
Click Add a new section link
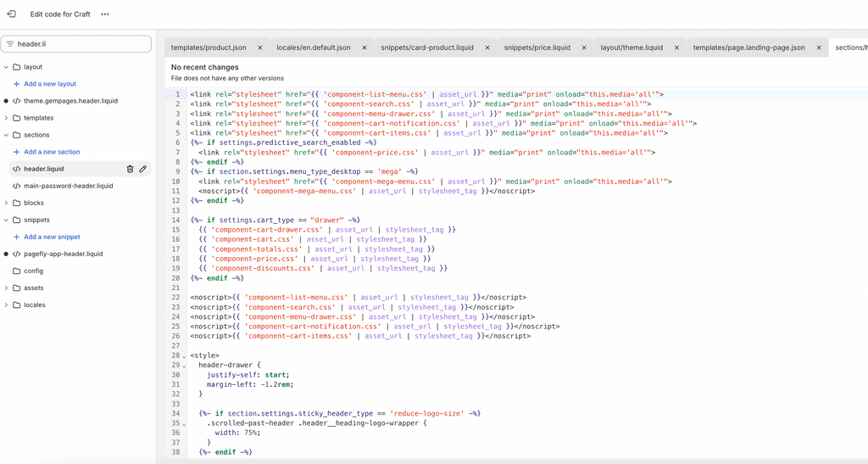(x=52, y=152)
